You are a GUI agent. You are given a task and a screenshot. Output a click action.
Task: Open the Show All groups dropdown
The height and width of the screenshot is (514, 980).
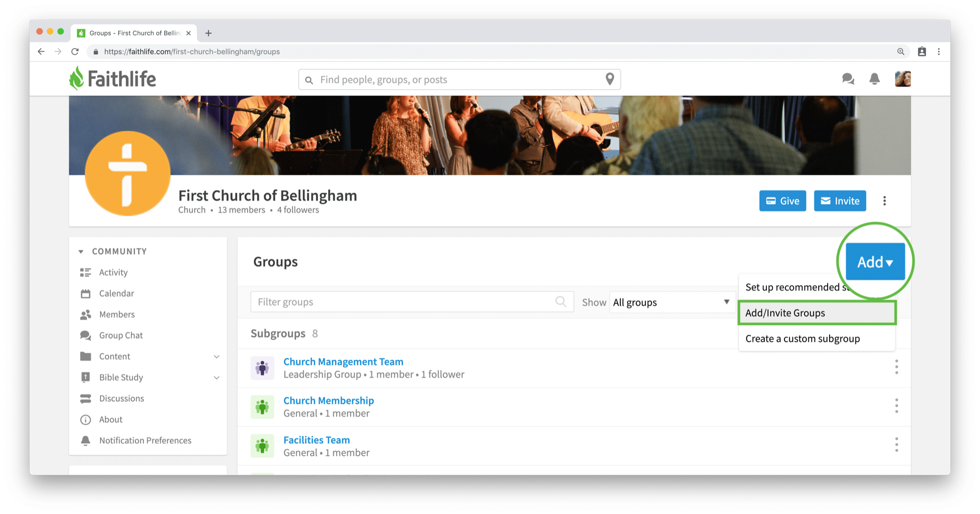coord(672,302)
